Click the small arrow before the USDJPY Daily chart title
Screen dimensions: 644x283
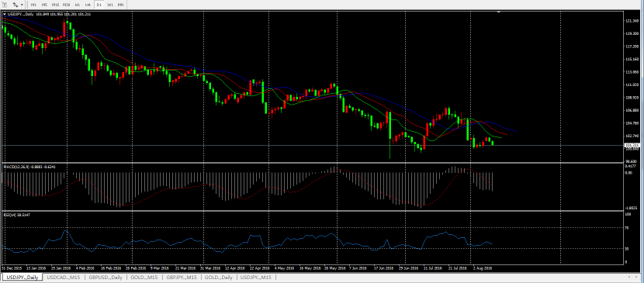pyautogui.click(x=5, y=14)
